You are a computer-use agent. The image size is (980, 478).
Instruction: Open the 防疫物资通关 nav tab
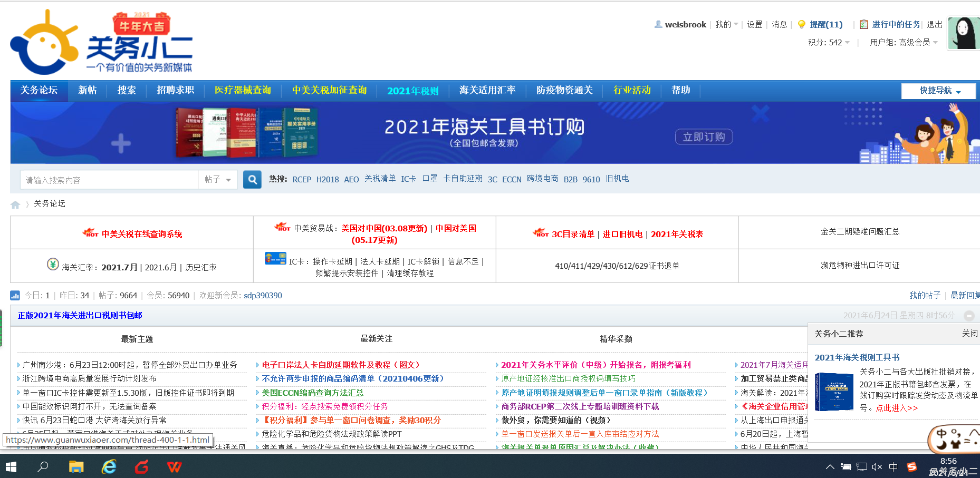click(564, 90)
